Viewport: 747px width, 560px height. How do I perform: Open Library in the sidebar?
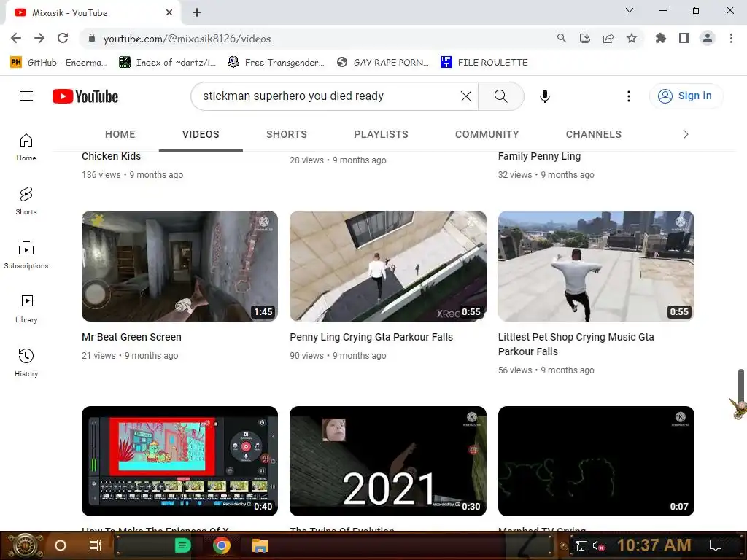26,309
